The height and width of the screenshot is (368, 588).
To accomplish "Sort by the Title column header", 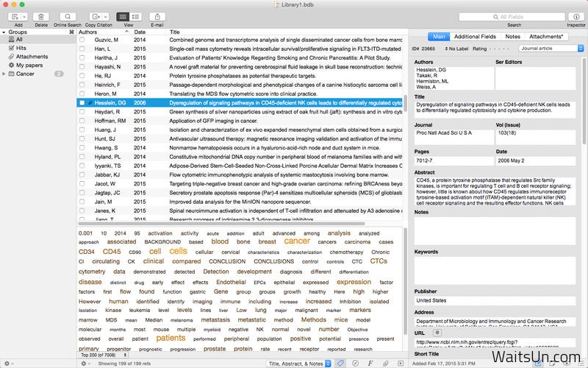I will coord(285,32).
